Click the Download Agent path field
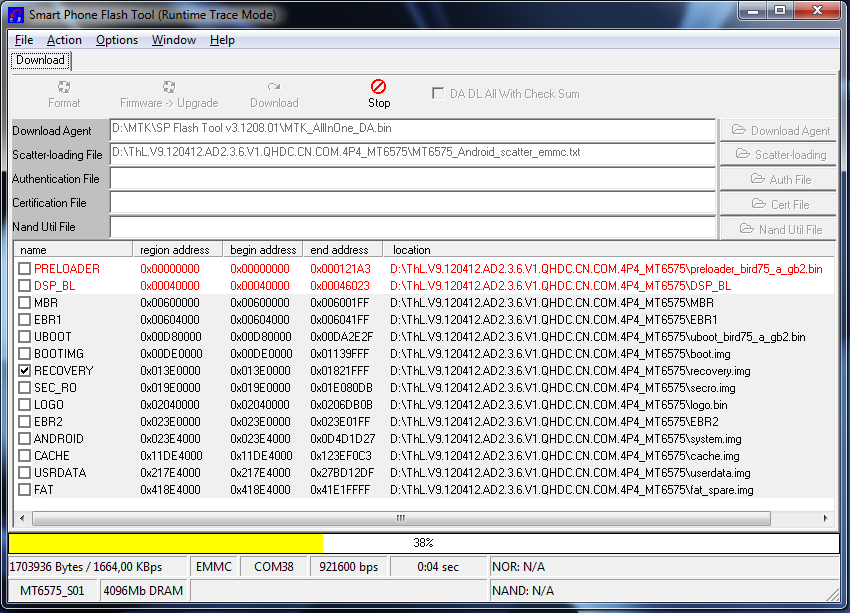Image resolution: width=850 pixels, height=613 pixels. [x=413, y=130]
